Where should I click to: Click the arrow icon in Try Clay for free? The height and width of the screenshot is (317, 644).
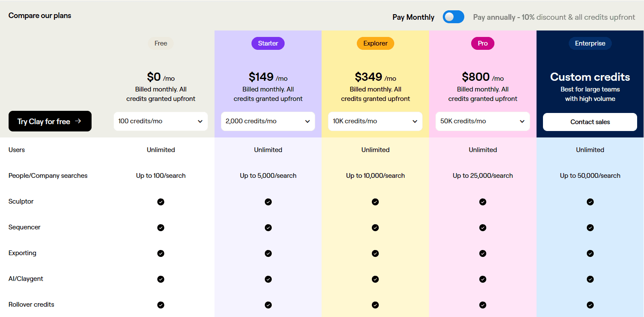click(x=78, y=121)
